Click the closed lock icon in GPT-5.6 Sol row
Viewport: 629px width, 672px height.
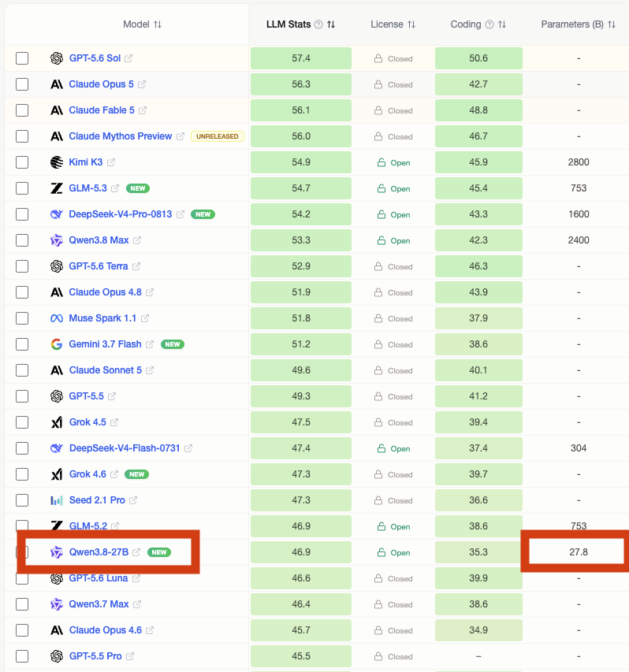pos(378,58)
